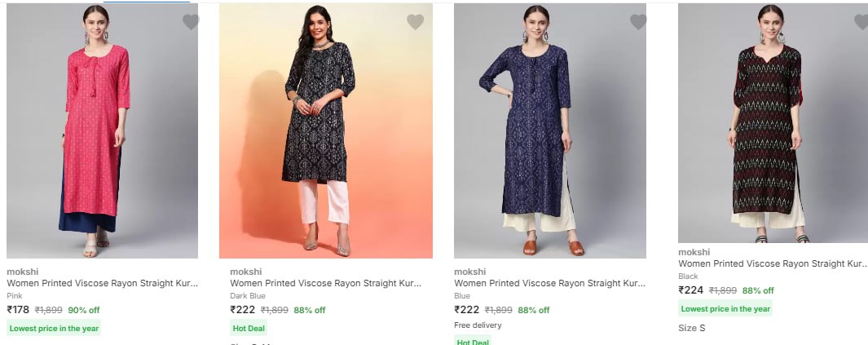Click the ₹178 price
The image size is (868, 345).
[x=18, y=310]
